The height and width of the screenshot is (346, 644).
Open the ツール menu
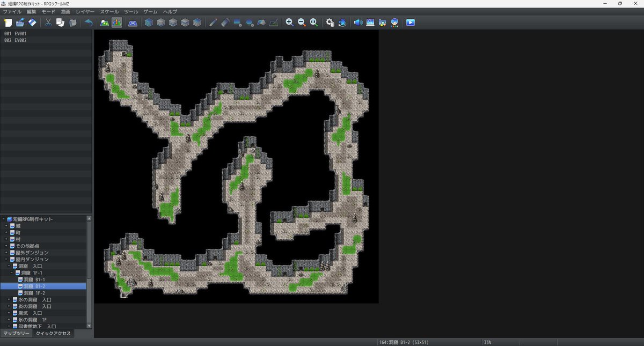coord(131,11)
